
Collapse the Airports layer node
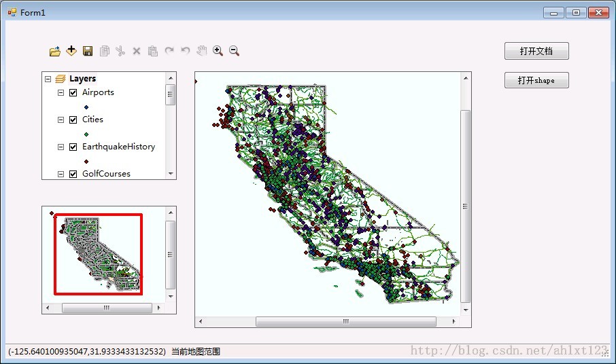tap(61, 92)
